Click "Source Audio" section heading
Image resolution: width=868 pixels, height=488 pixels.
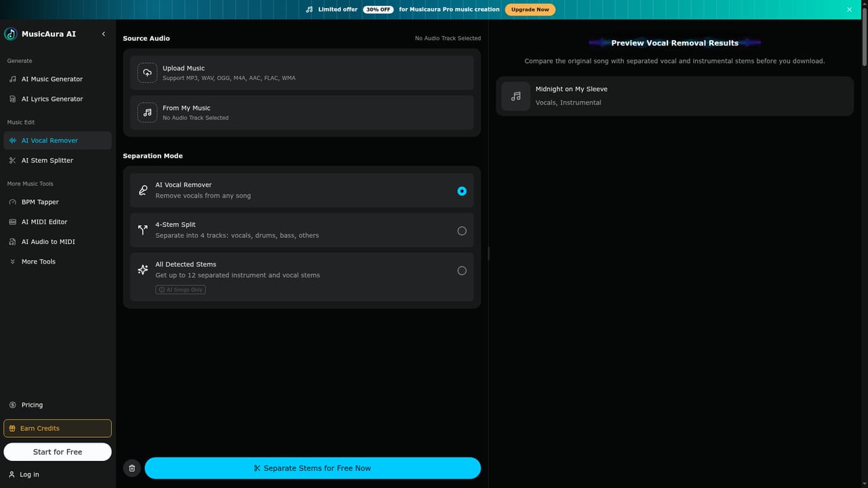(146, 39)
